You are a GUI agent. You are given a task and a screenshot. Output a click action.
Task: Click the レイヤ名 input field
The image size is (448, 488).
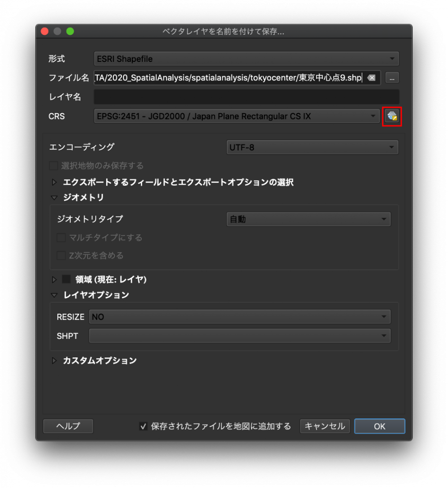[x=247, y=97]
